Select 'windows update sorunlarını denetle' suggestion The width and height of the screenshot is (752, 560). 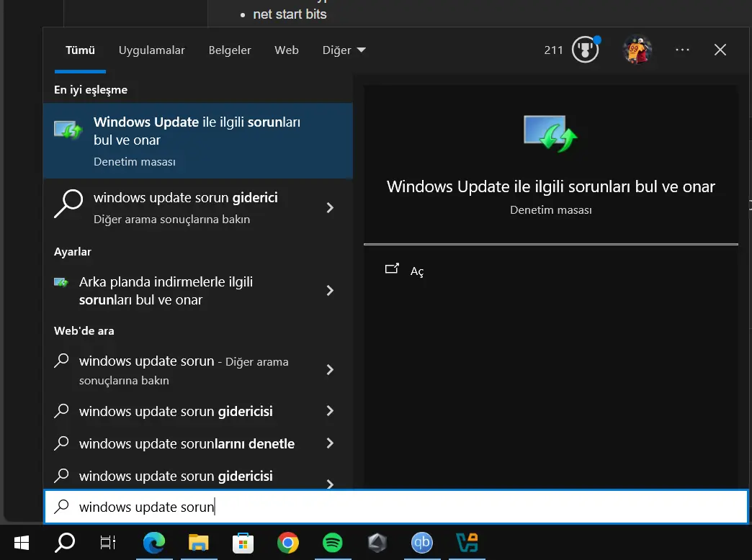pyautogui.click(x=197, y=443)
